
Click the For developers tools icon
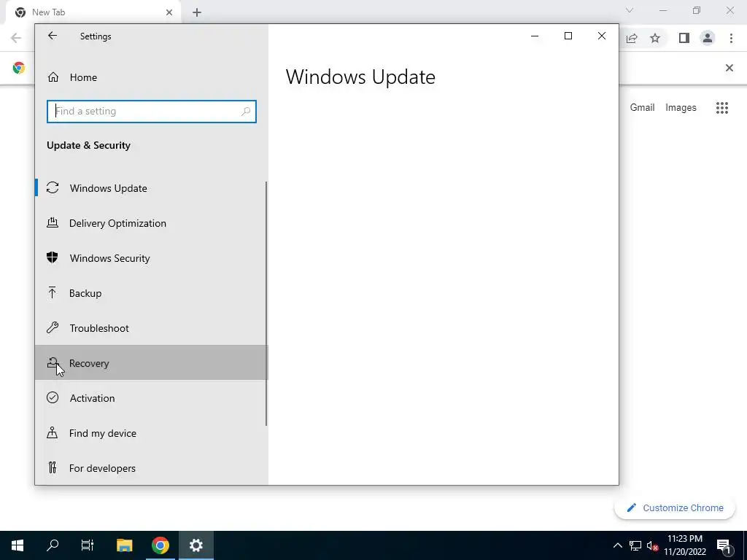click(53, 467)
